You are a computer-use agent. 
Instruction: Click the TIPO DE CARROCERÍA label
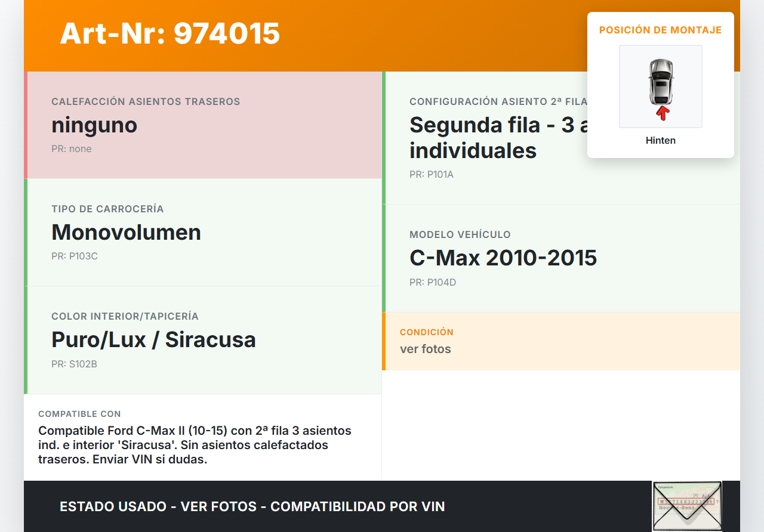pos(107,209)
